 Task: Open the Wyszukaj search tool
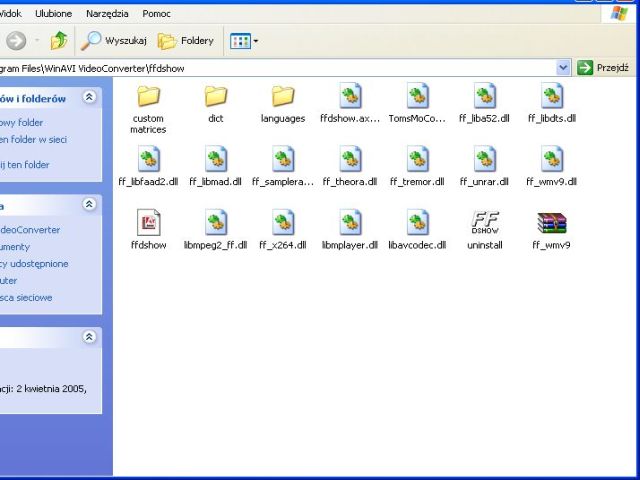click(113, 40)
